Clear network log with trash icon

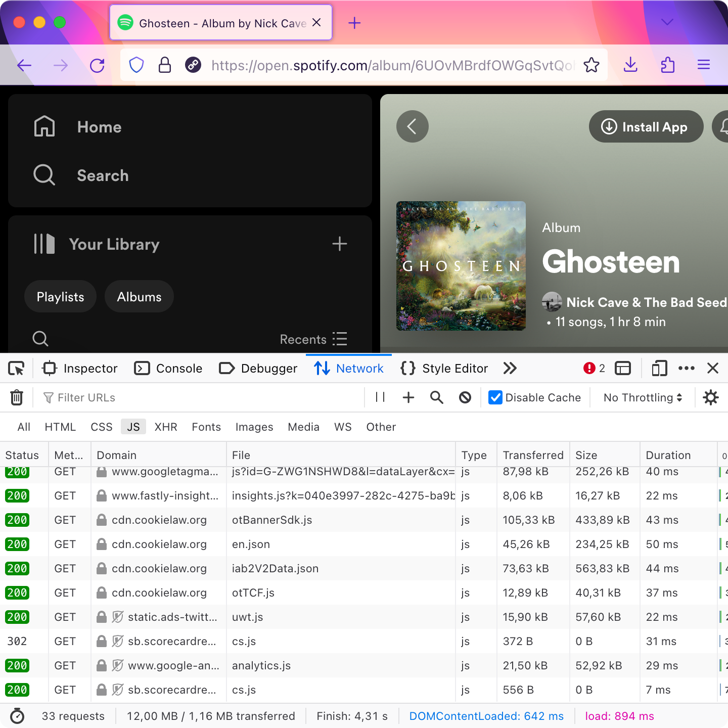click(x=17, y=398)
